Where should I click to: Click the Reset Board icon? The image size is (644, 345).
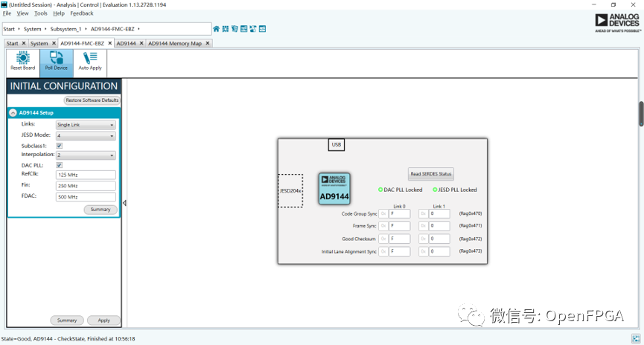click(22, 62)
